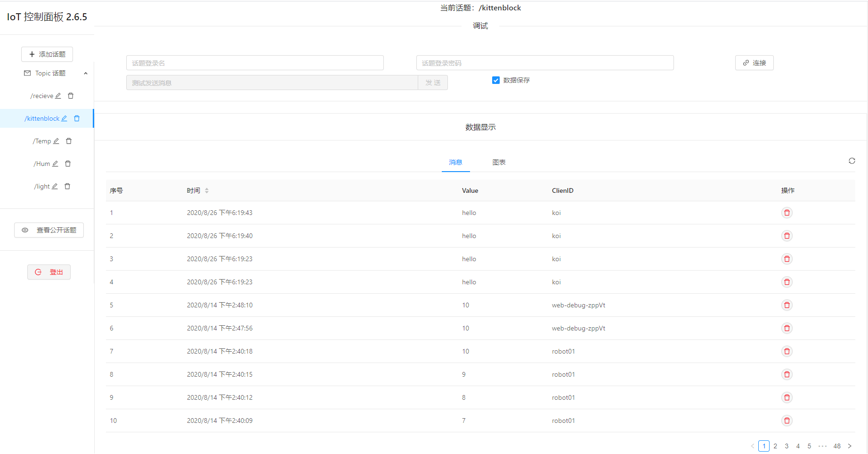Select current page 1
Screen dimensions: 868x454
click(764, 446)
